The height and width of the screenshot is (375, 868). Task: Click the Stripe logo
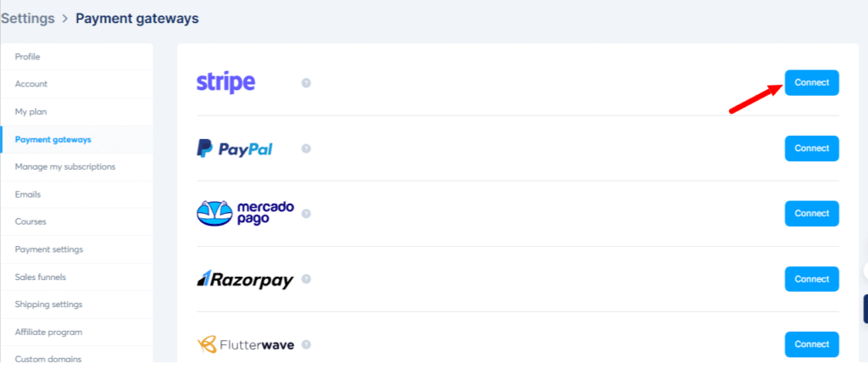(x=225, y=82)
